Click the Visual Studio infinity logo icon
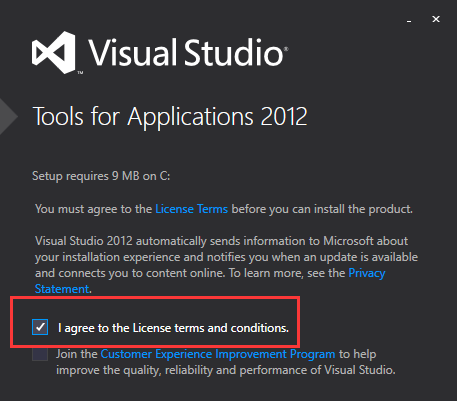This screenshot has width=457, height=401. 54,52
